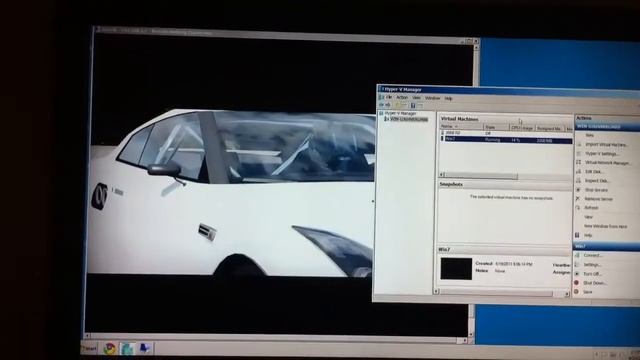Click the red Shut Down icon
640x360 pixels.
point(577,282)
